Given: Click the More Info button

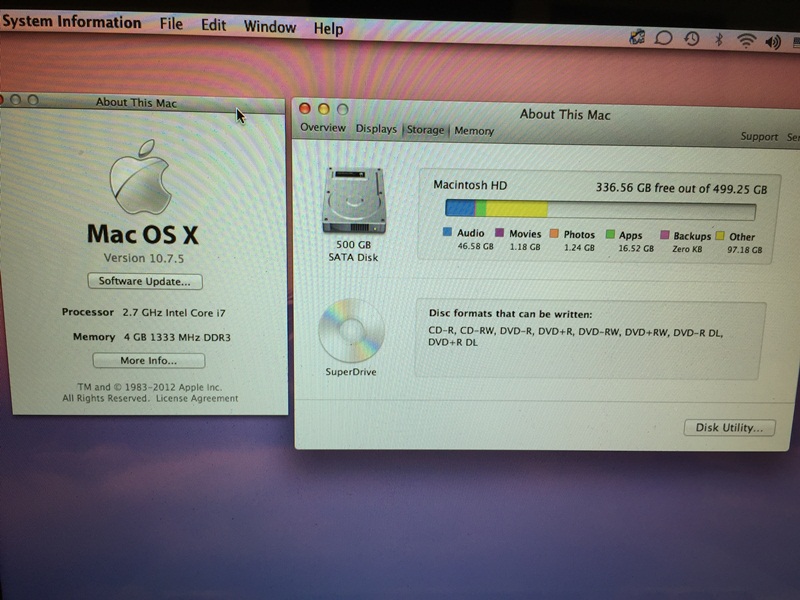Looking at the screenshot, I should [148, 360].
